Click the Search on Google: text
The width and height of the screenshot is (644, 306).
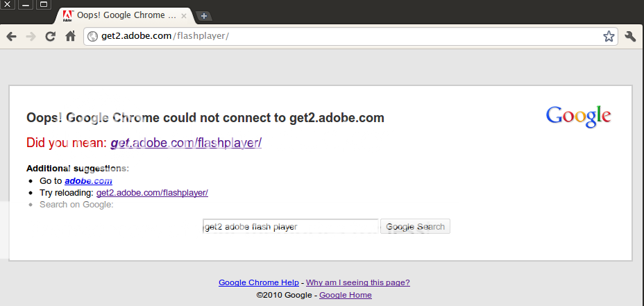point(76,205)
